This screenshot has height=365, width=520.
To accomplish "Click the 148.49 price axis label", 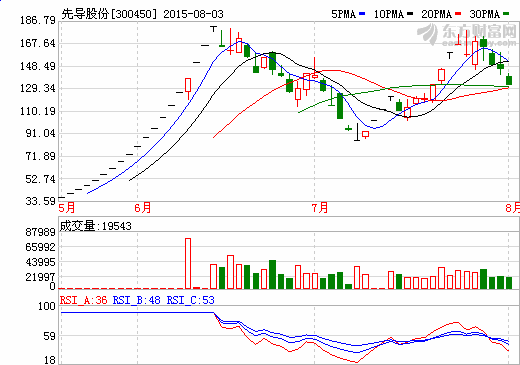I will pos(38,66).
